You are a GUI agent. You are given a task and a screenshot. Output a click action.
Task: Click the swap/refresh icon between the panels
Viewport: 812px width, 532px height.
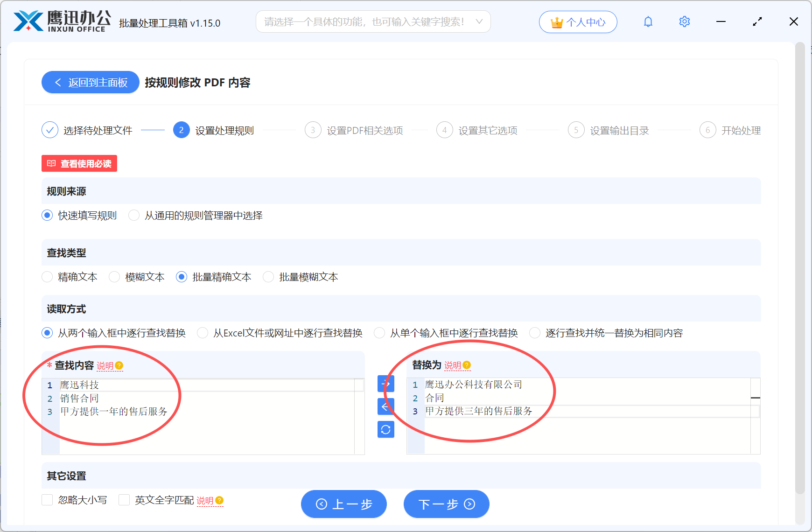[385, 429]
